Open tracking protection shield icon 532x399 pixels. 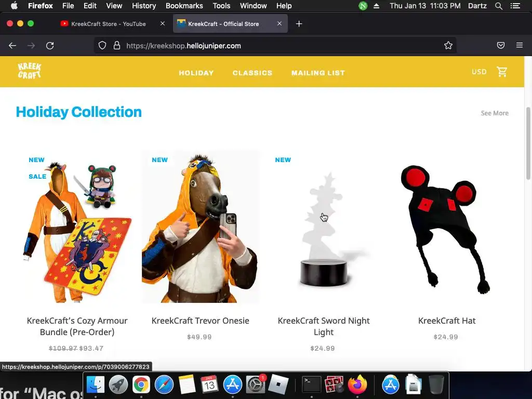102,46
